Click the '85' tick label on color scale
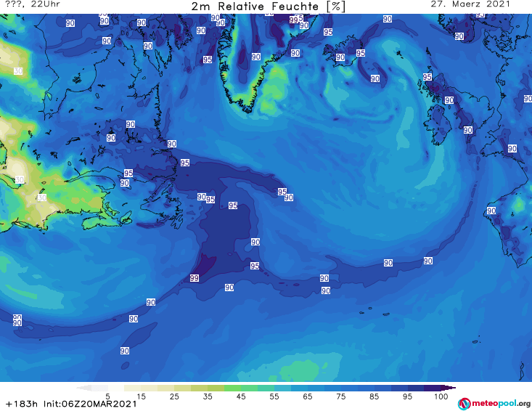The image size is (532, 411). tap(374, 396)
